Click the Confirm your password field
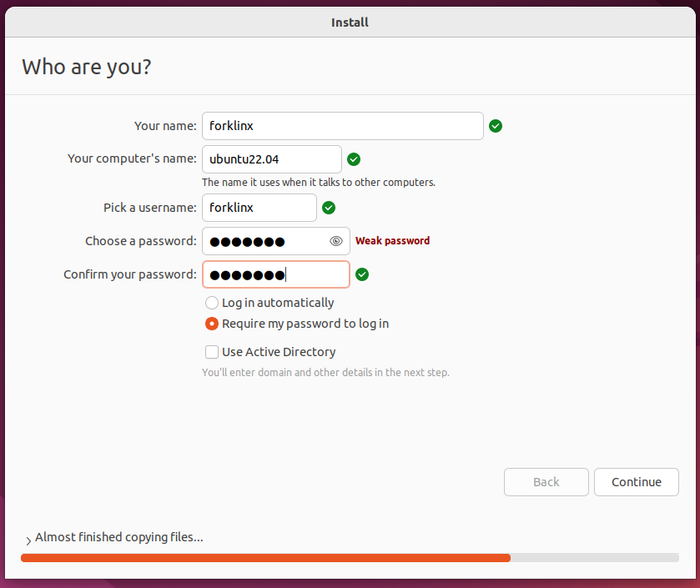Screen dimensions: 700x588 [x=276, y=274]
